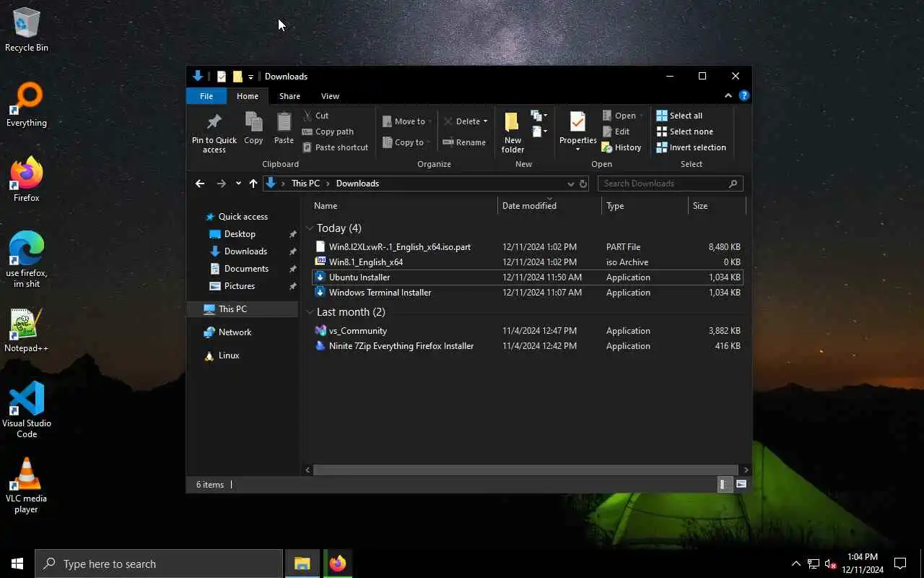Select vs_Community application file
This screenshot has width=924, height=578.
pos(526,331)
